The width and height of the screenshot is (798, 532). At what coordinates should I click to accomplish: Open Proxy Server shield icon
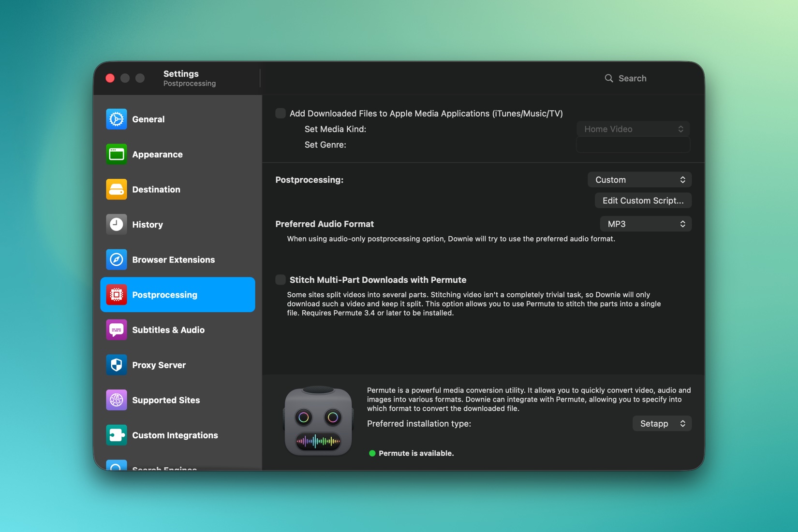[x=117, y=365]
